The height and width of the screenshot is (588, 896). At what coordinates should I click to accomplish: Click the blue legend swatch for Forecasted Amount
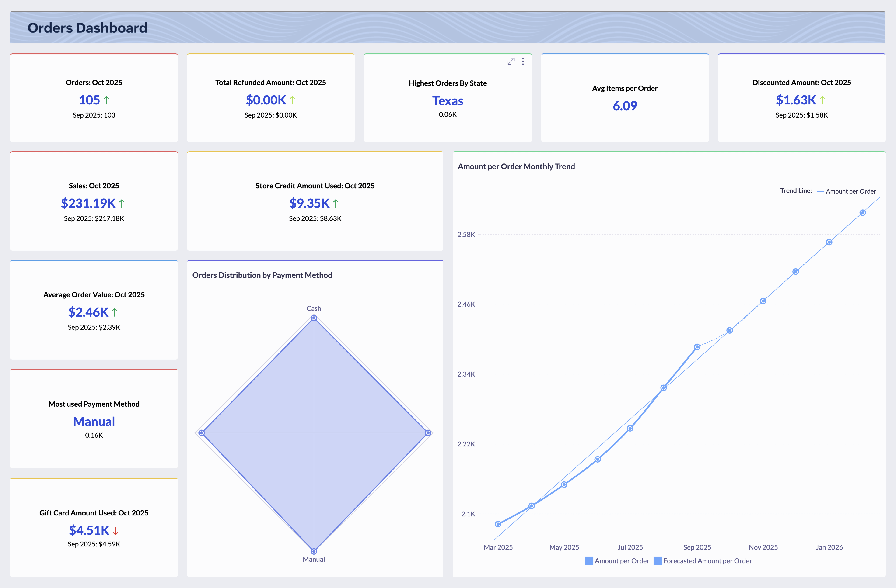click(658, 560)
